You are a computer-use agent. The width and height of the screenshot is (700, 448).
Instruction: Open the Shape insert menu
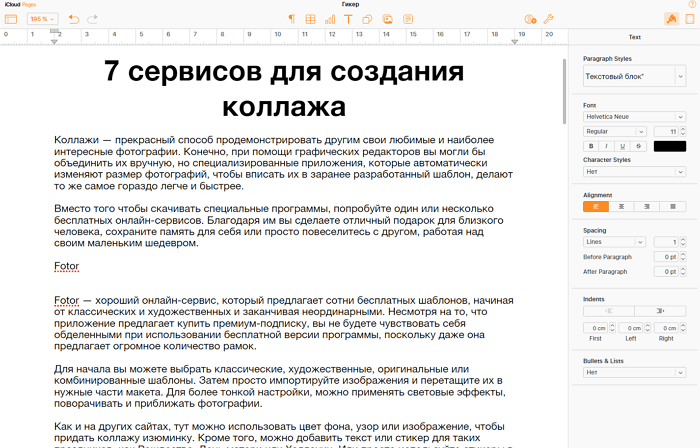[x=366, y=19]
